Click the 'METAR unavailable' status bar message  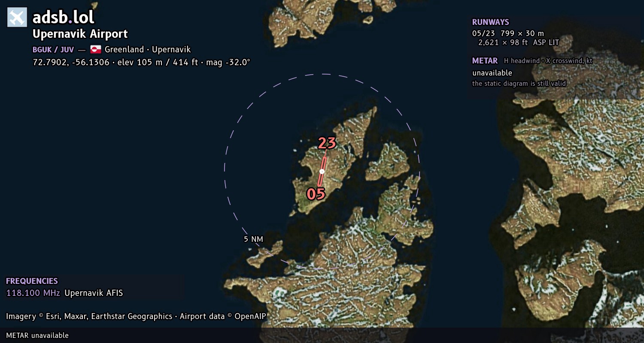[37, 335]
